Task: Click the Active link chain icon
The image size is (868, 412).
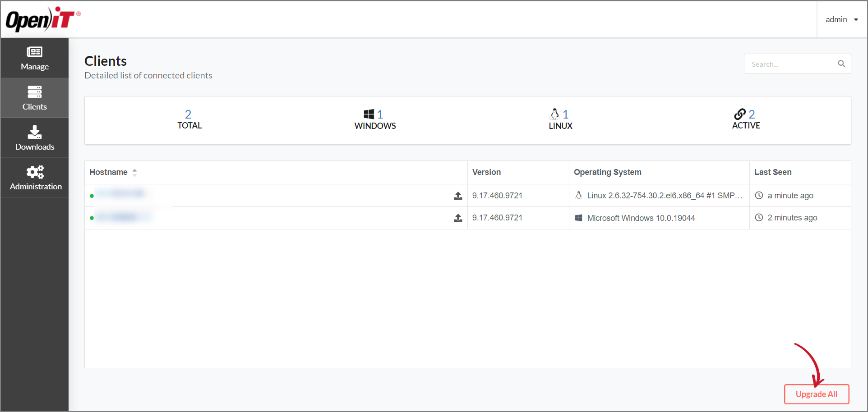Action: click(x=739, y=114)
